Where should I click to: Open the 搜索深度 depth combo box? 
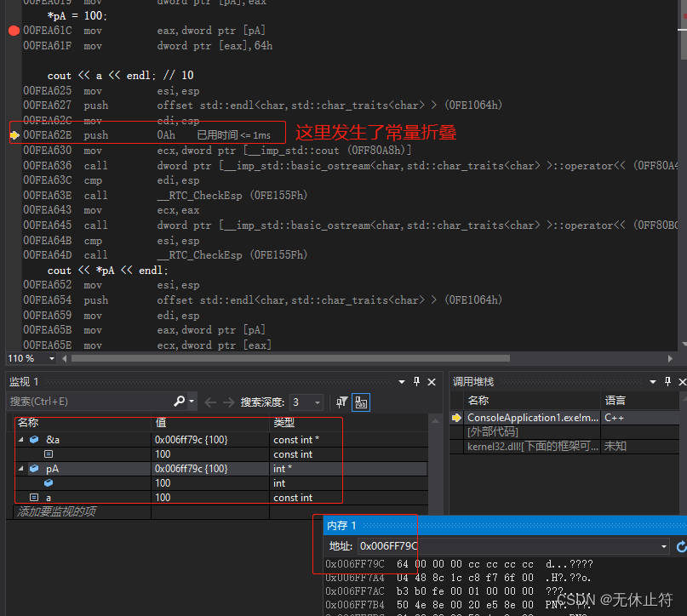[306, 402]
